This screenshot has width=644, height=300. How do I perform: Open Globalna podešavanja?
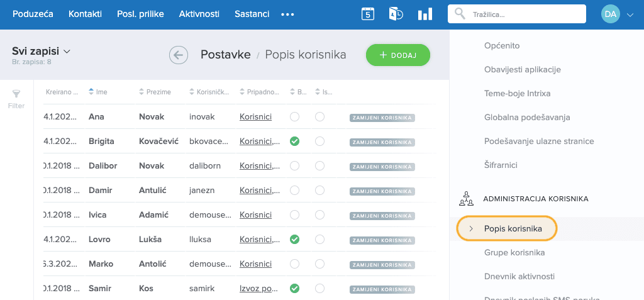pos(527,117)
